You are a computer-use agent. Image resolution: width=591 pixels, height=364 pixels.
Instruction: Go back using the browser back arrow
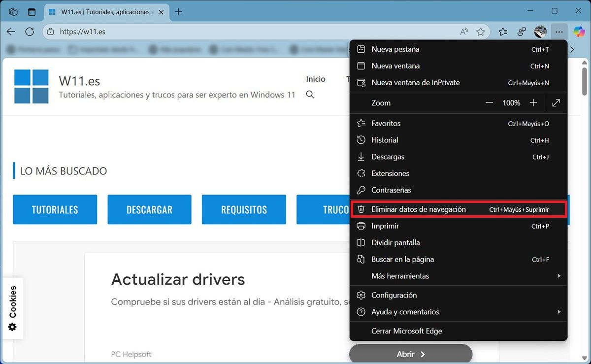click(x=11, y=32)
